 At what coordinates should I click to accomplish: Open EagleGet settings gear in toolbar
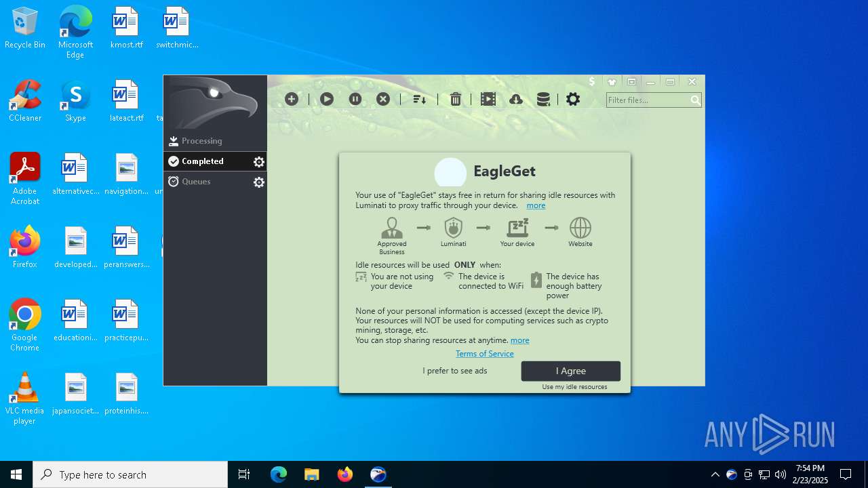click(573, 99)
